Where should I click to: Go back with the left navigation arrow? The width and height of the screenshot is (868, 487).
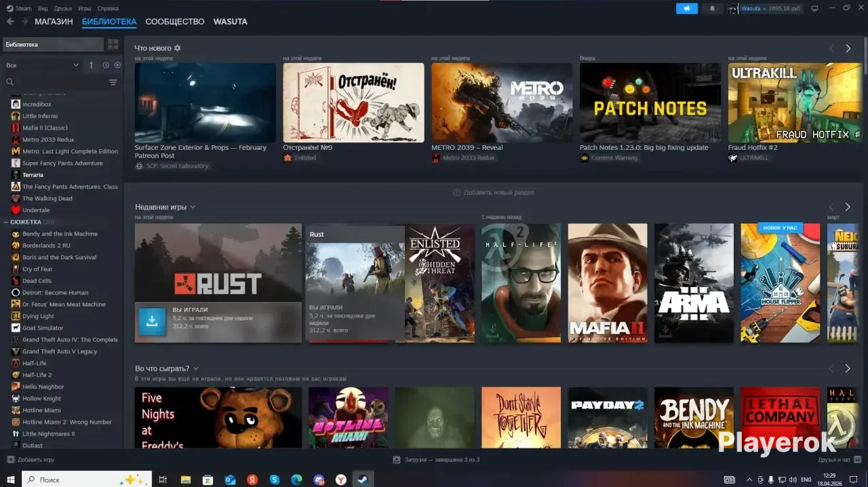pyautogui.click(x=10, y=22)
